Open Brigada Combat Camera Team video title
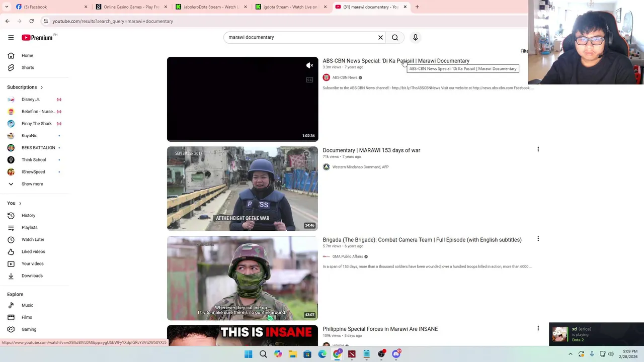Screen dimensions: 644x362 click(x=422, y=240)
